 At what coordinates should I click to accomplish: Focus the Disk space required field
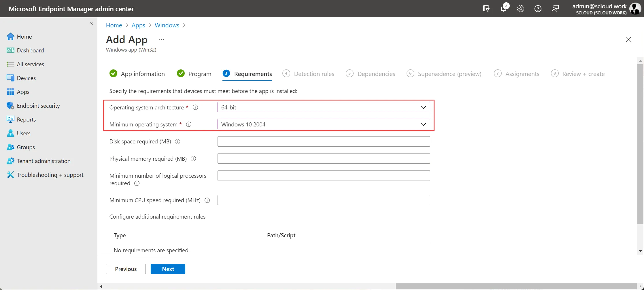click(324, 141)
